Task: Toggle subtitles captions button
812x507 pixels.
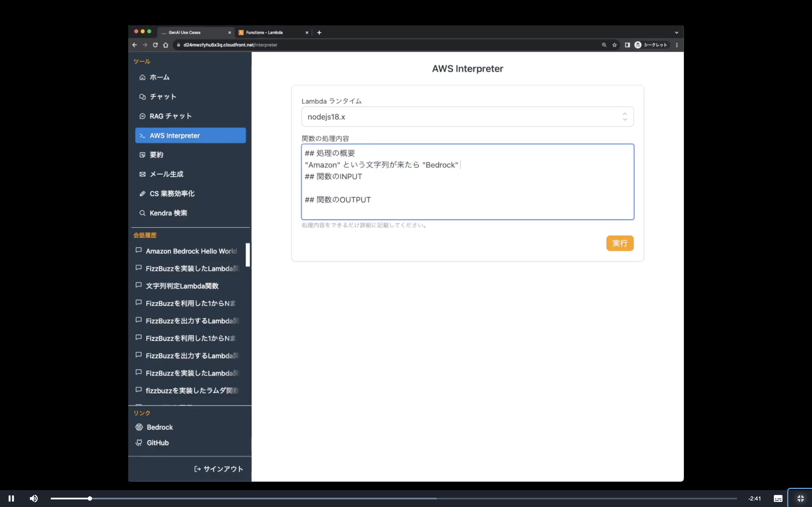Action: [778, 498]
